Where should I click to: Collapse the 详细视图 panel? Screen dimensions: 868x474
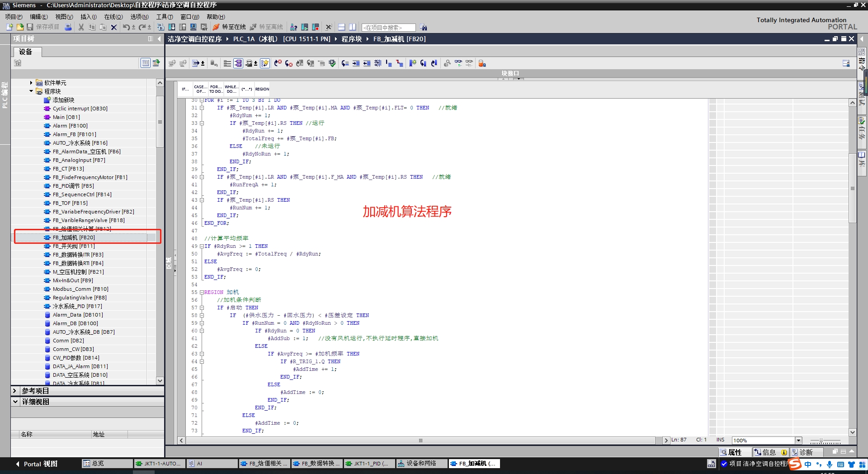[x=15, y=402]
